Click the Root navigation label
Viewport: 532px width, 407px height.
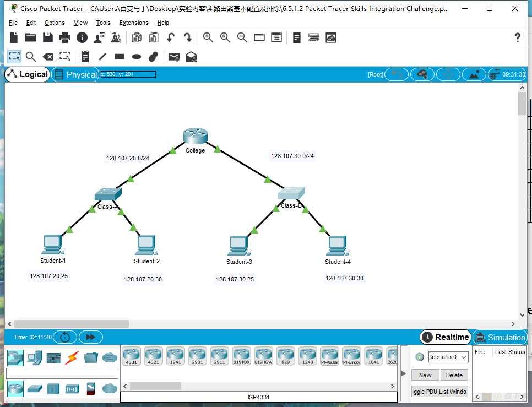[375, 74]
